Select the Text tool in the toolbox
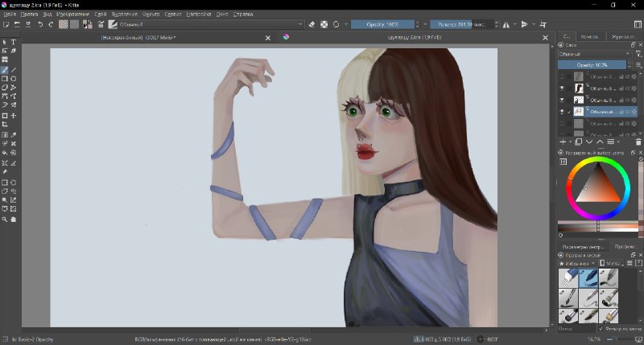 point(14,42)
